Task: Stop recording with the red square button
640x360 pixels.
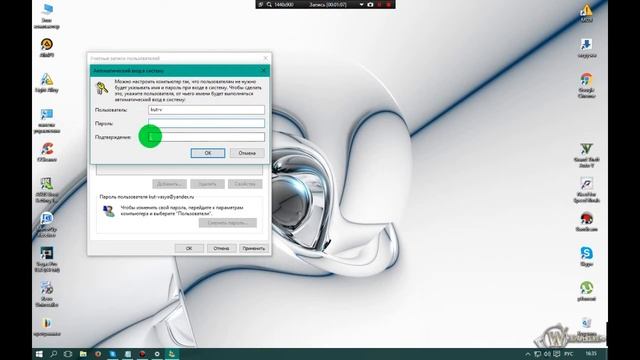Action: point(389,4)
